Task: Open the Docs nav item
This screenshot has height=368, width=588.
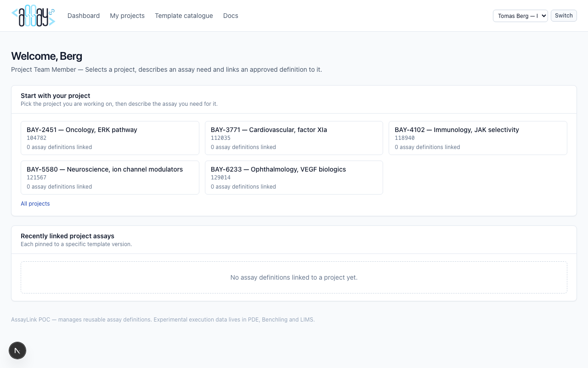Action: click(x=231, y=16)
